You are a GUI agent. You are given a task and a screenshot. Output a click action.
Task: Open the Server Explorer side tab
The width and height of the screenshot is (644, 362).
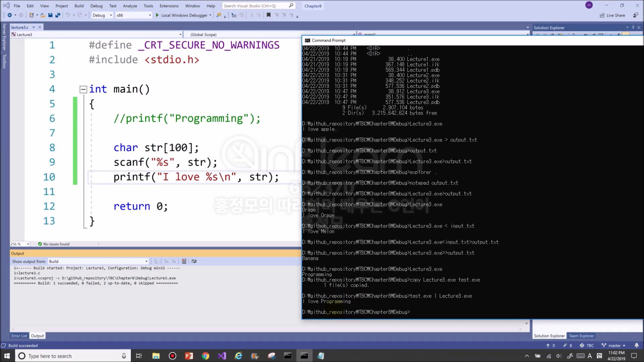tap(4, 37)
